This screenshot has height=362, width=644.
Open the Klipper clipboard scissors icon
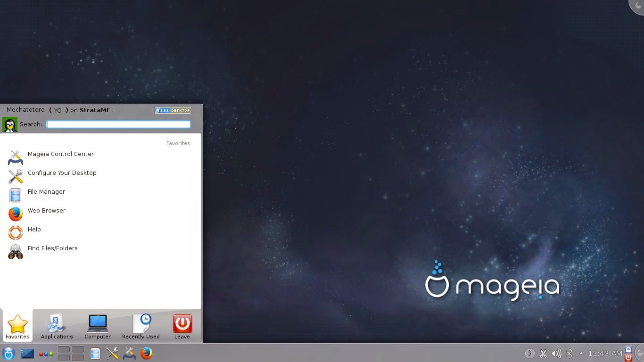click(543, 354)
